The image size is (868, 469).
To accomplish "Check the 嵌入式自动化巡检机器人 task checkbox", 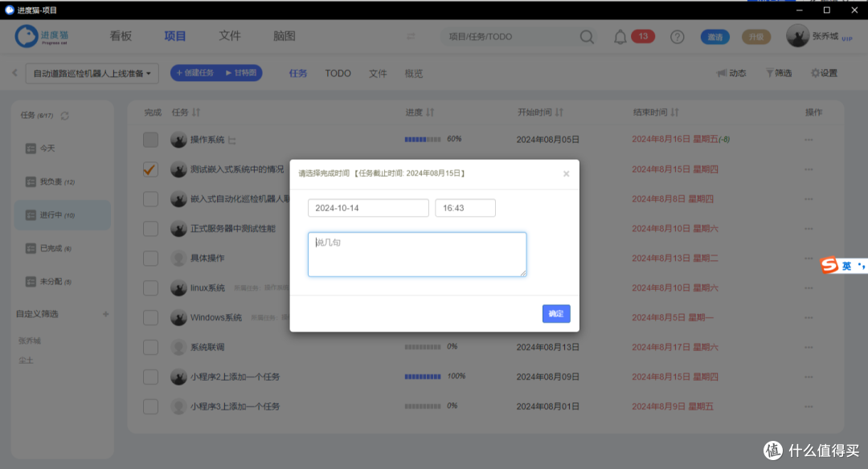I will 150,199.
